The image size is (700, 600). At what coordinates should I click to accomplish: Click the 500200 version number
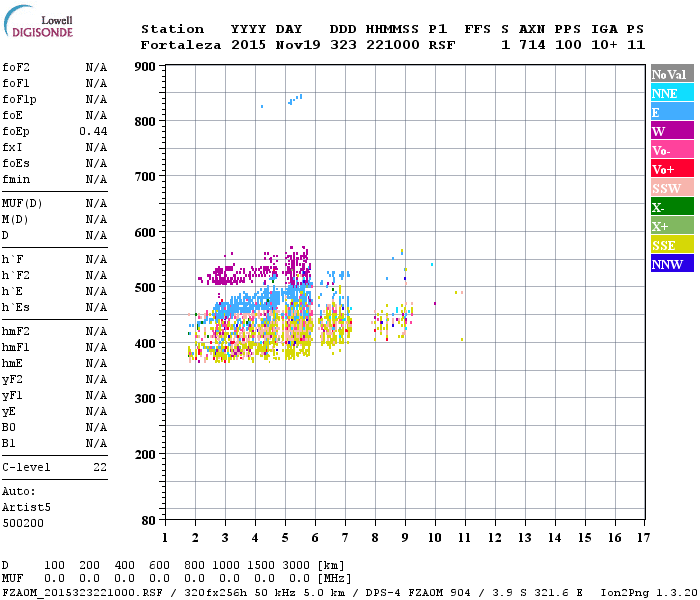tap(23, 523)
